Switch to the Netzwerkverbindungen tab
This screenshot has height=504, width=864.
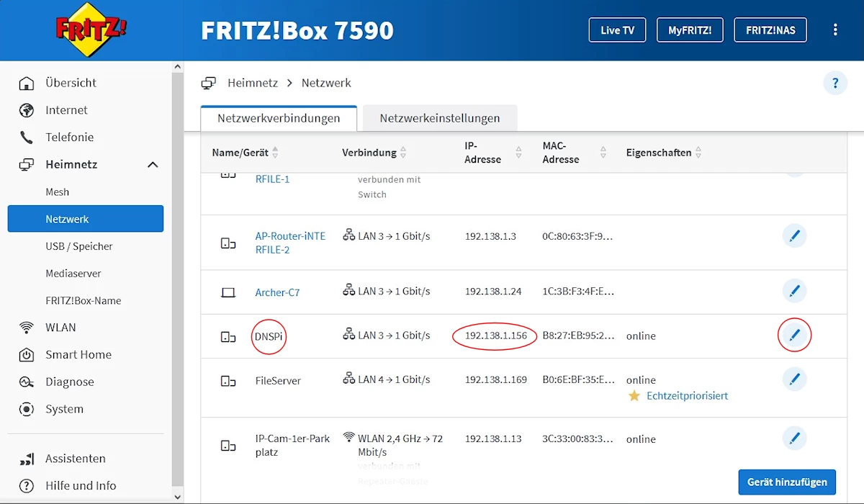click(x=279, y=118)
